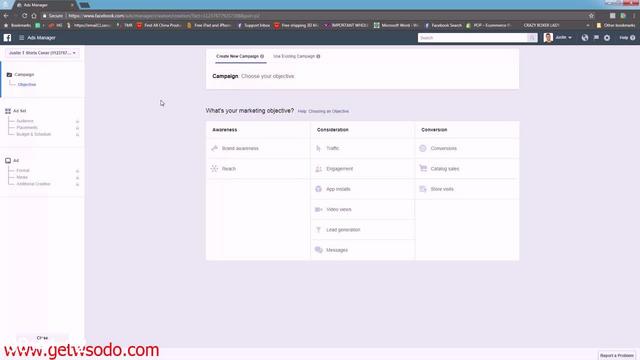Choose the Traffic objective label
Screen dimensions: 640x360
click(333, 148)
